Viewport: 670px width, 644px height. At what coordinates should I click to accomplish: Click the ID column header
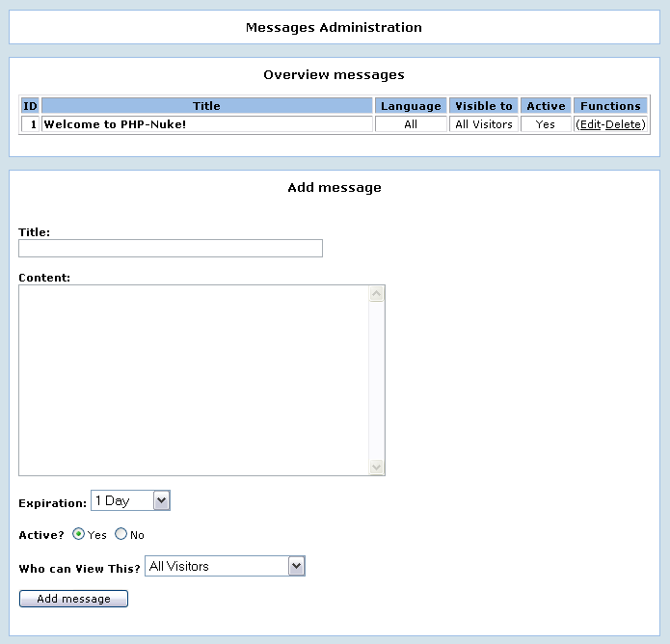pyautogui.click(x=30, y=106)
